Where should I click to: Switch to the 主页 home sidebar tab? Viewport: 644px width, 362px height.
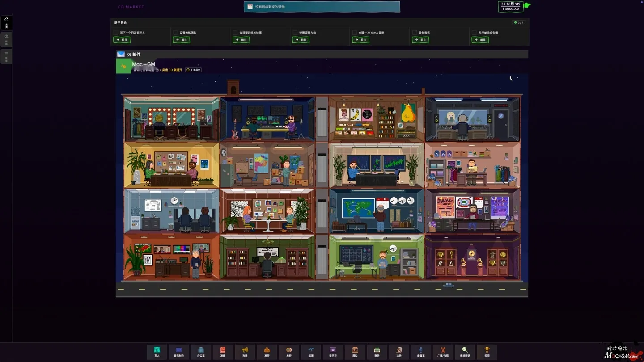[x=6, y=22]
